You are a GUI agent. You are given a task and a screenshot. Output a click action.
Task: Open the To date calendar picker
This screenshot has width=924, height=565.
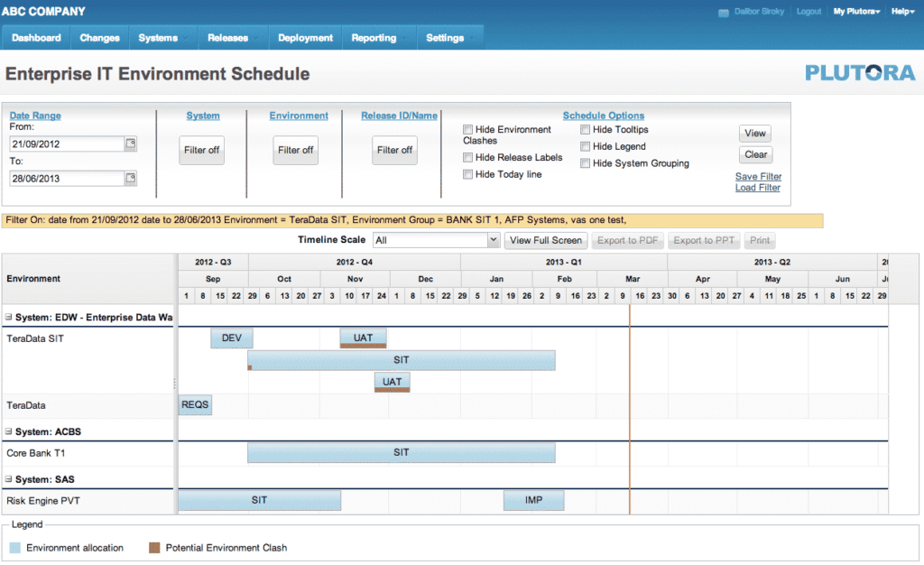coord(131,178)
